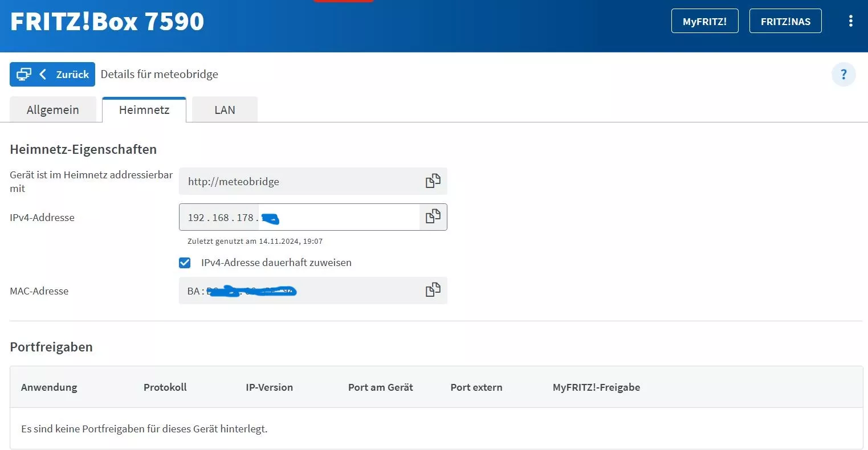Click the Port am Gerät column header
The image size is (868, 450).
tap(381, 387)
